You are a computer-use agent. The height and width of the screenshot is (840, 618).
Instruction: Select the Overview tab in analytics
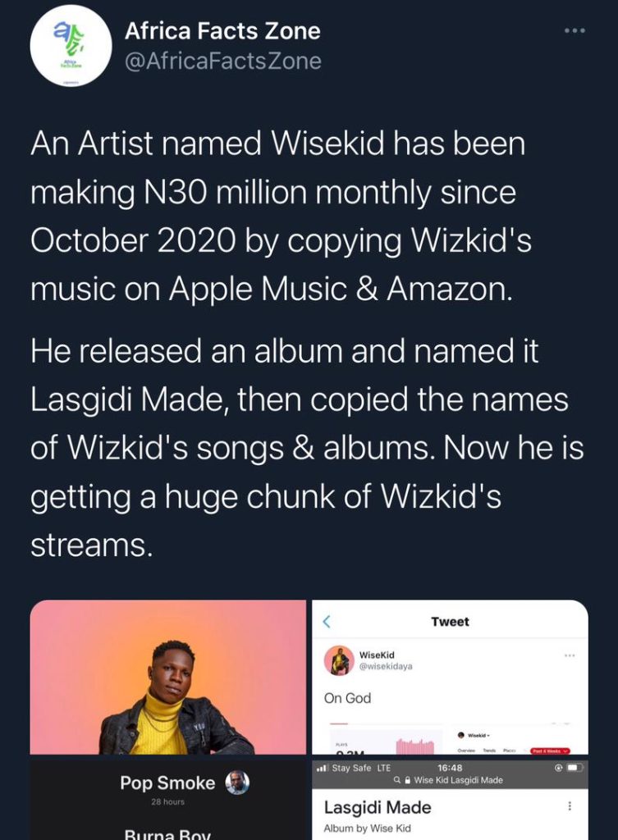[x=466, y=751]
